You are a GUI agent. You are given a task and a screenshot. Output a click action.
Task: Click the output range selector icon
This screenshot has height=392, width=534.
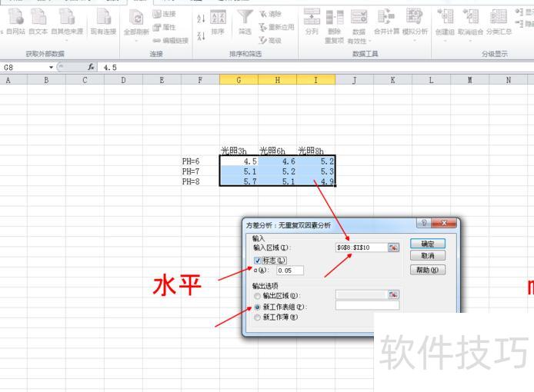[x=393, y=294]
